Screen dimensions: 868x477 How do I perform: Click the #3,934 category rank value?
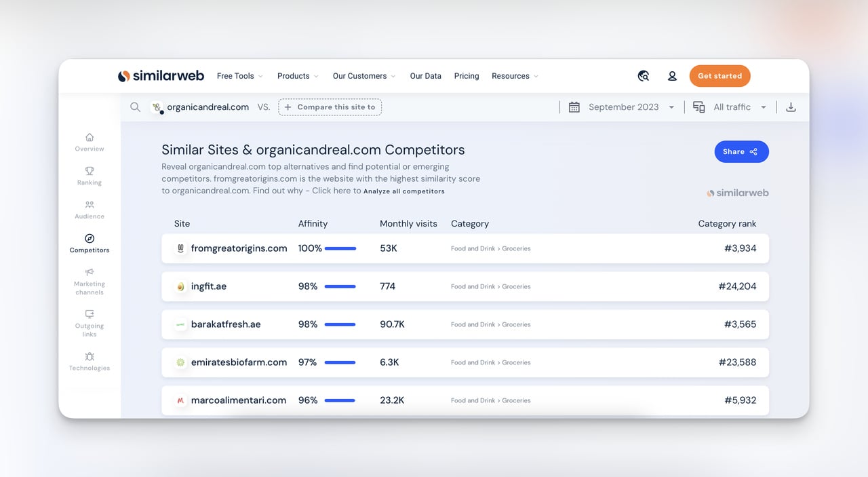(740, 248)
